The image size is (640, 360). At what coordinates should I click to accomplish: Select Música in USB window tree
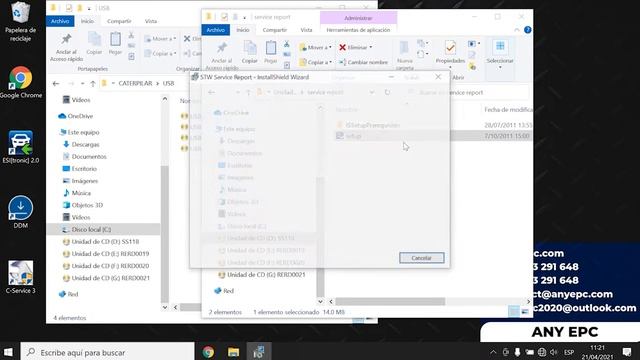pyautogui.click(x=77, y=193)
